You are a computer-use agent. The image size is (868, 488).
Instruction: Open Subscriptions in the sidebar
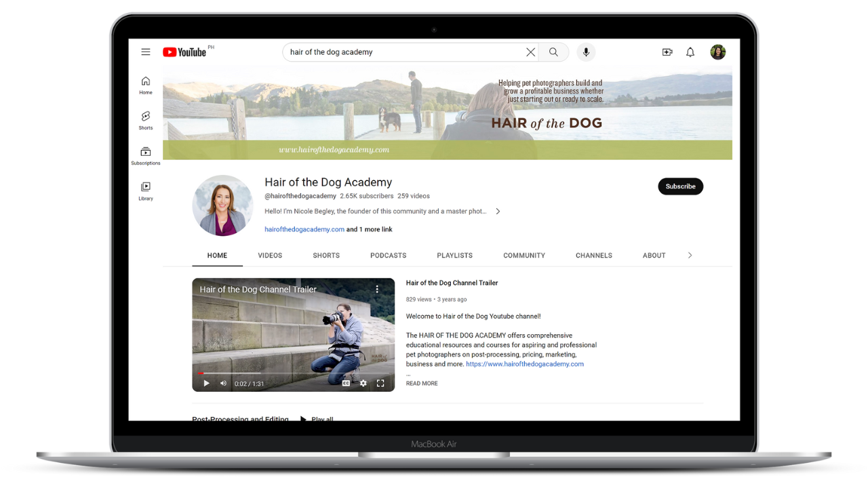point(146,156)
